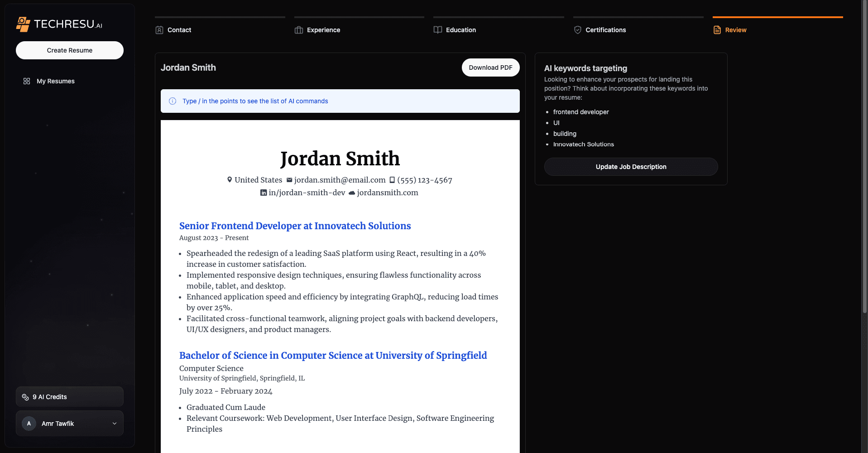Open My Resumes in the sidebar

(56, 81)
